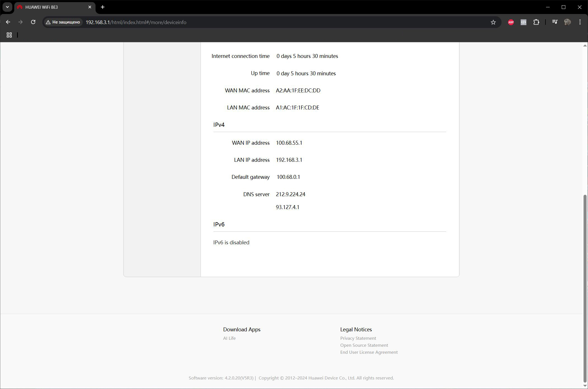The width and height of the screenshot is (588, 389).
Task: Open the Privacy Statement link
Action: (358, 338)
